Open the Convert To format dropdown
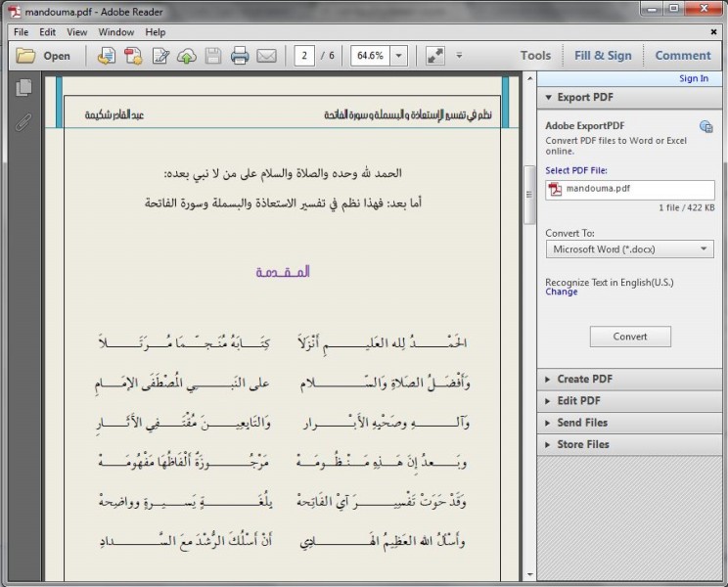 click(629, 249)
